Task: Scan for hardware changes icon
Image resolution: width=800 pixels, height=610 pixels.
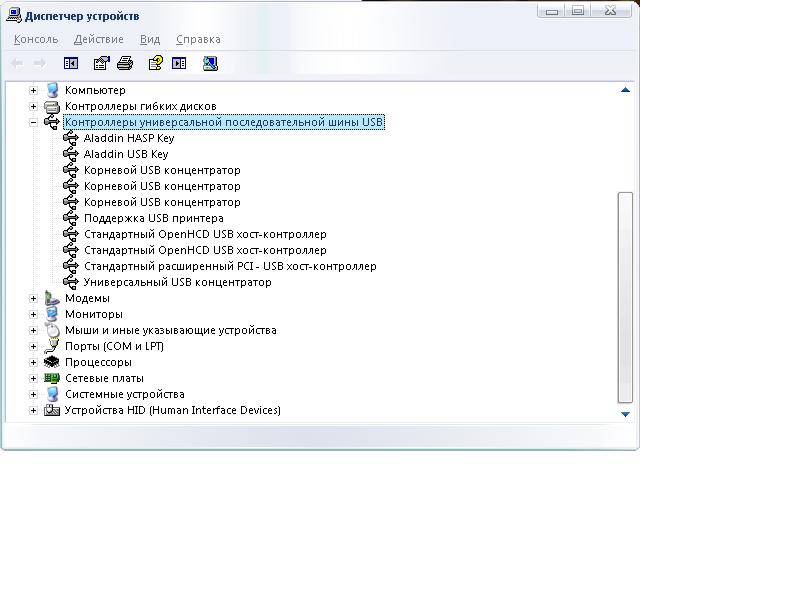Action: pos(210,63)
